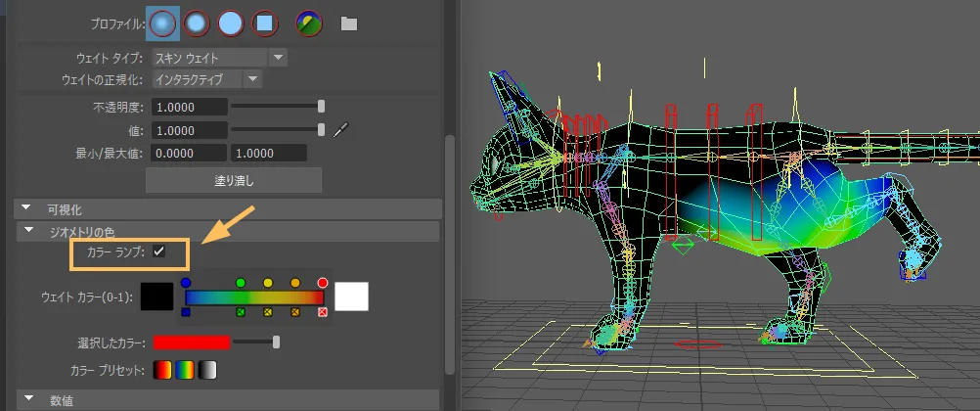Apply the rainbow color preset
The width and height of the screenshot is (980, 411).
tap(185, 371)
